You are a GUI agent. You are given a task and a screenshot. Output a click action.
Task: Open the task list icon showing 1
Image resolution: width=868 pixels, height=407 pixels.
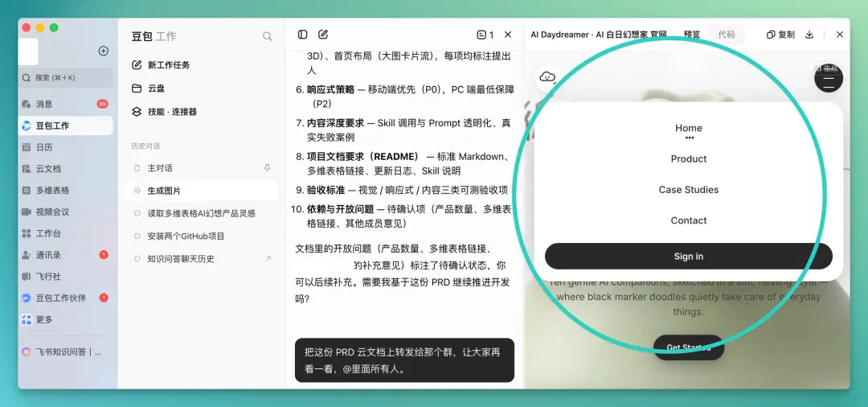[x=485, y=35]
